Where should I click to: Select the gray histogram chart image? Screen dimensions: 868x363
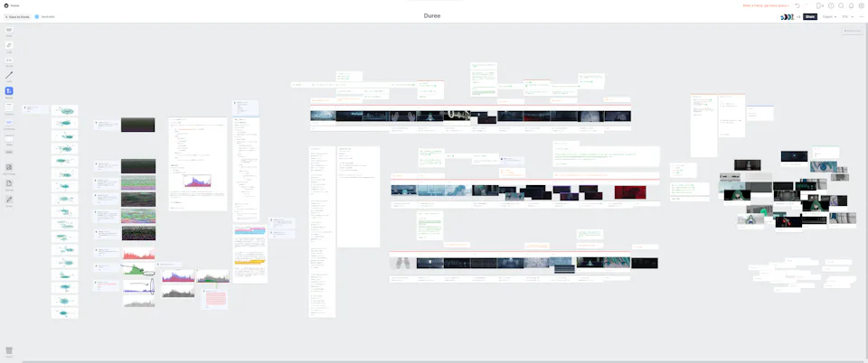[x=138, y=302]
